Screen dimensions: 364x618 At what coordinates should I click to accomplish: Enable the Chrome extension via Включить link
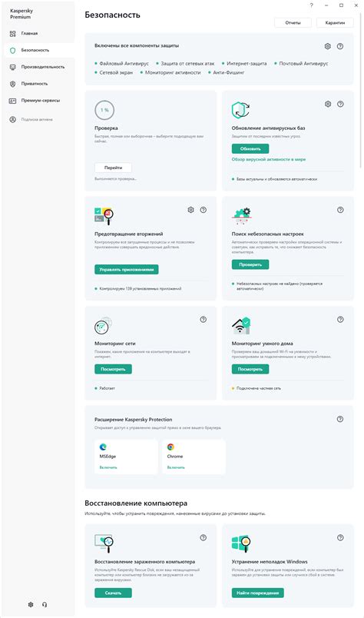click(x=176, y=467)
